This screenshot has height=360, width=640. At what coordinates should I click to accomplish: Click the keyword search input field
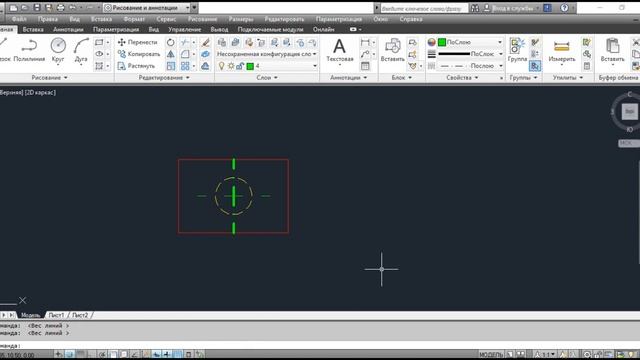(x=424, y=8)
